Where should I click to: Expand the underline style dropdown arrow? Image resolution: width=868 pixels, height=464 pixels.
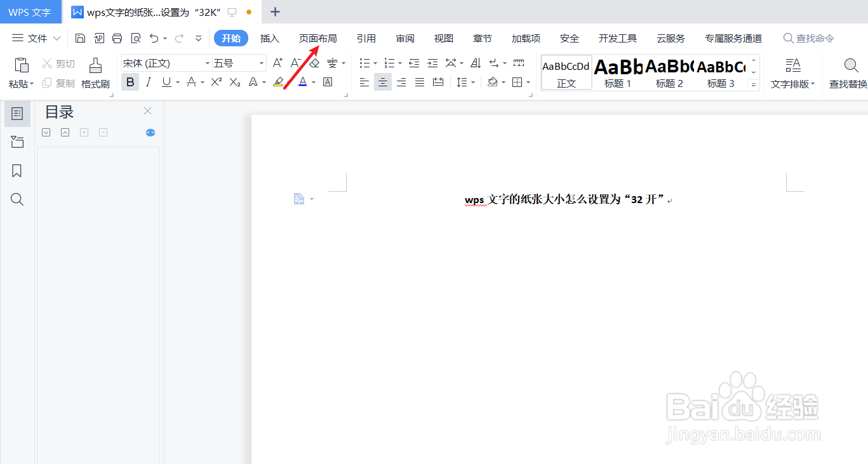click(x=178, y=83)
